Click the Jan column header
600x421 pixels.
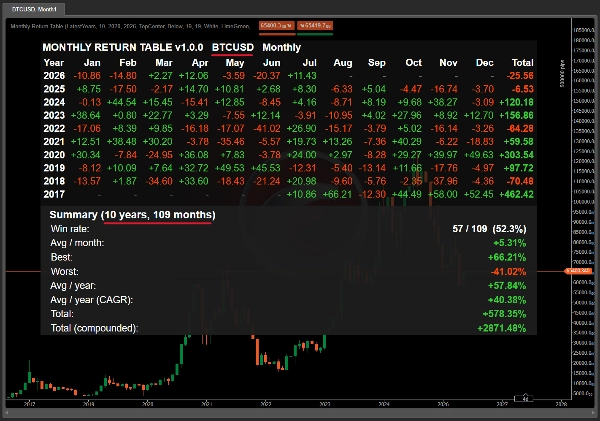92,63
